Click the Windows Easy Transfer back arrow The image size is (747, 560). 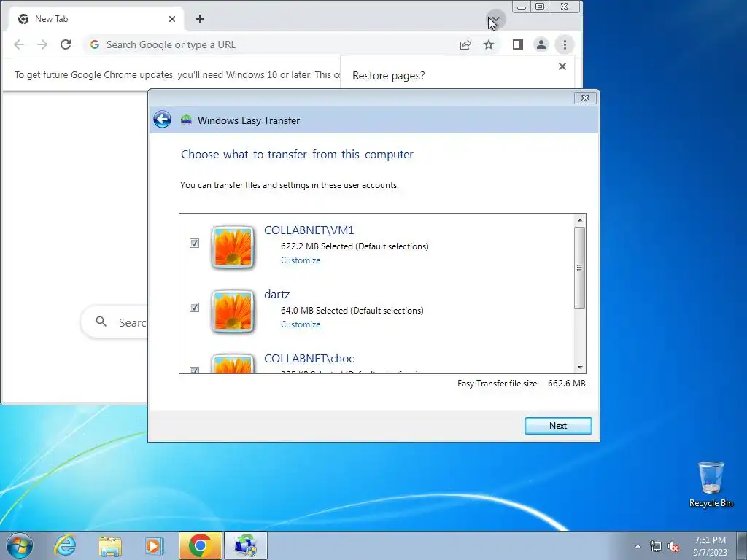click(x=162, y=120)
